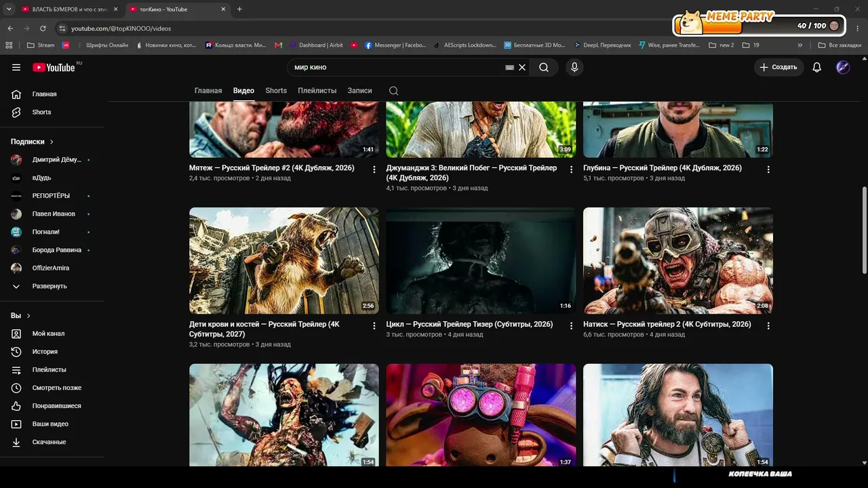Start voice search with the microphone
The image size is (868, 488).
(574, 67)
